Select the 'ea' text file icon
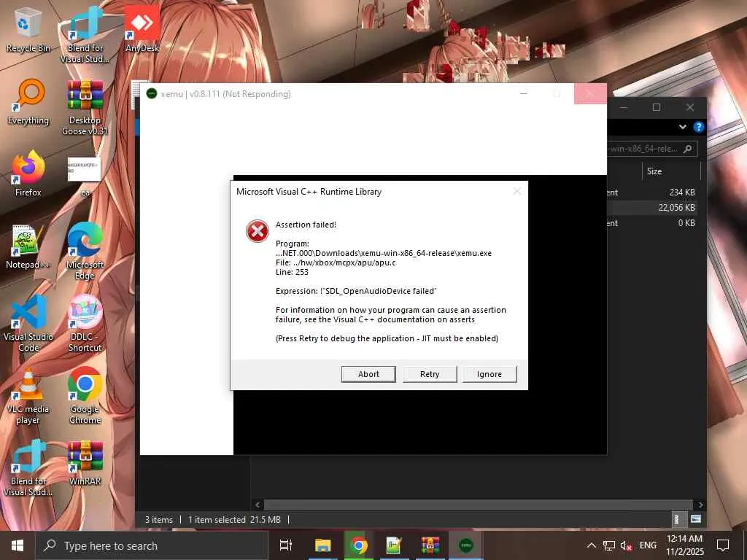 pos(85,176)
